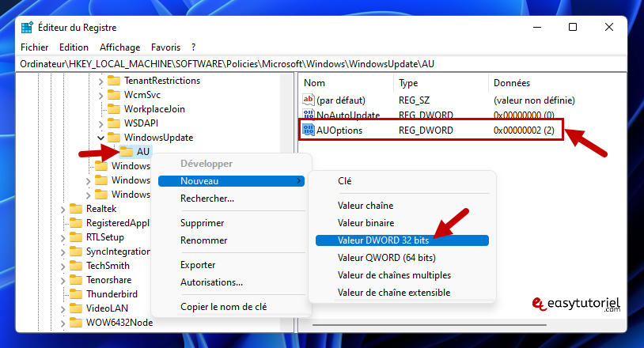Select Valeur de chaîne extensible
Viewport: 644px width, 348px height.
(402, 293)
